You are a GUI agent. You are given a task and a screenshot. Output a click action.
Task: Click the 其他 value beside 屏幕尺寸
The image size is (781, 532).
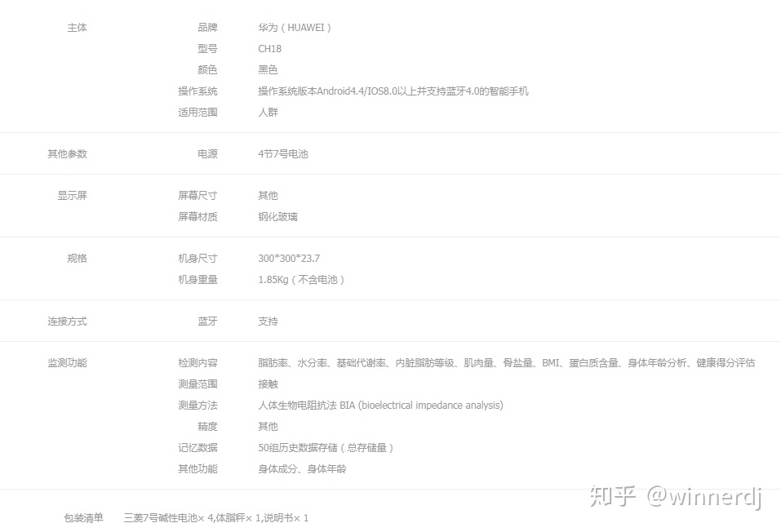pos(268,195)
